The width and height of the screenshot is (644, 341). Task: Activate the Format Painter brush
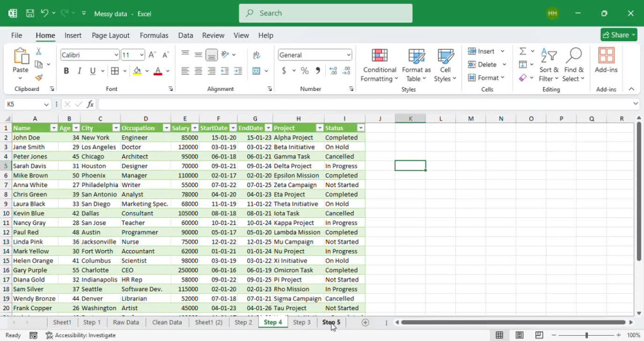tap(39, 77)
